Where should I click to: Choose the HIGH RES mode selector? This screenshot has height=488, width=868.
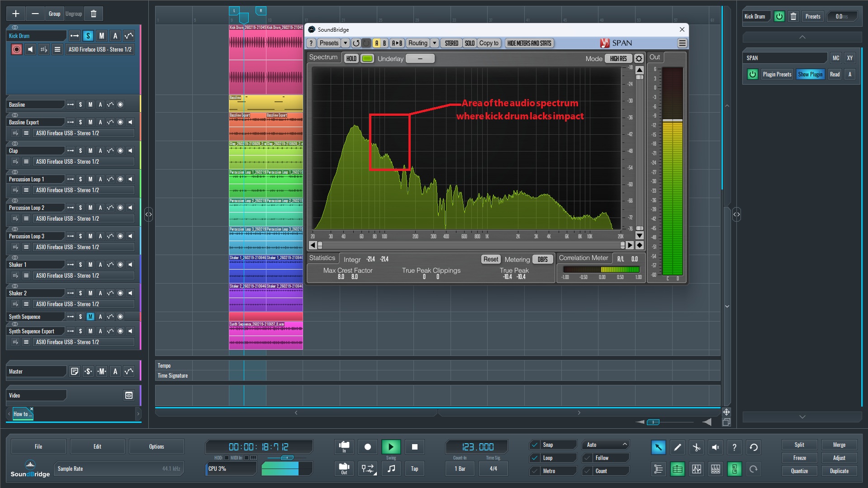618,58
